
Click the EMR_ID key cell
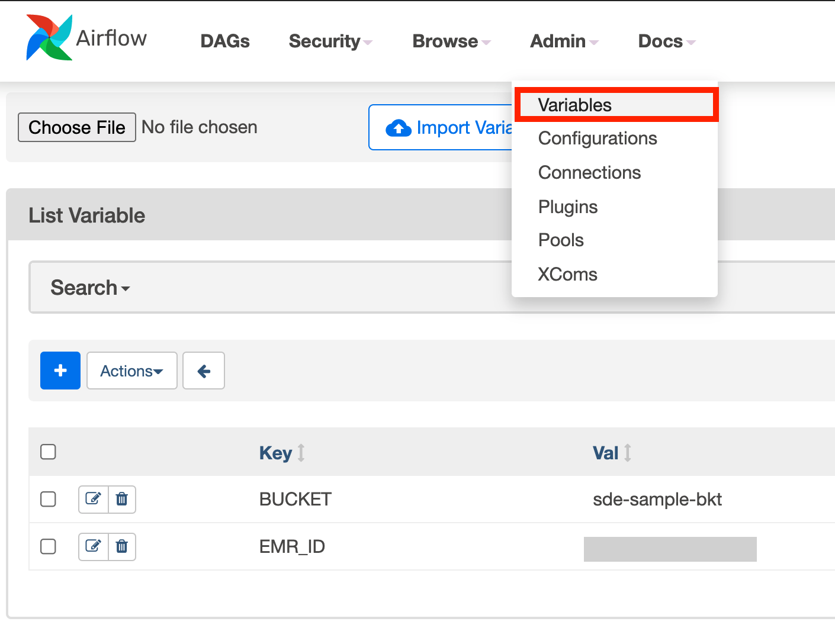pos(293,546)
